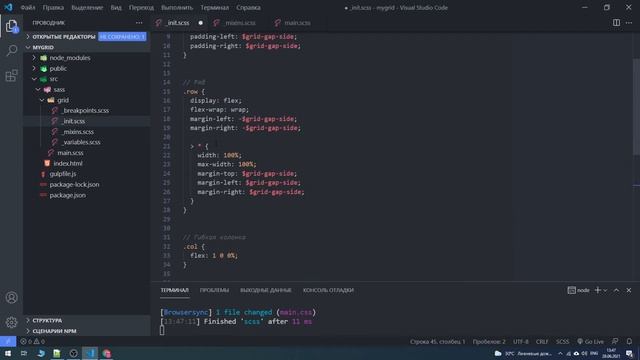This screenshot has width=640, height=360.
Task: Create a new terminal with plus icon
Action: [598, 290]
